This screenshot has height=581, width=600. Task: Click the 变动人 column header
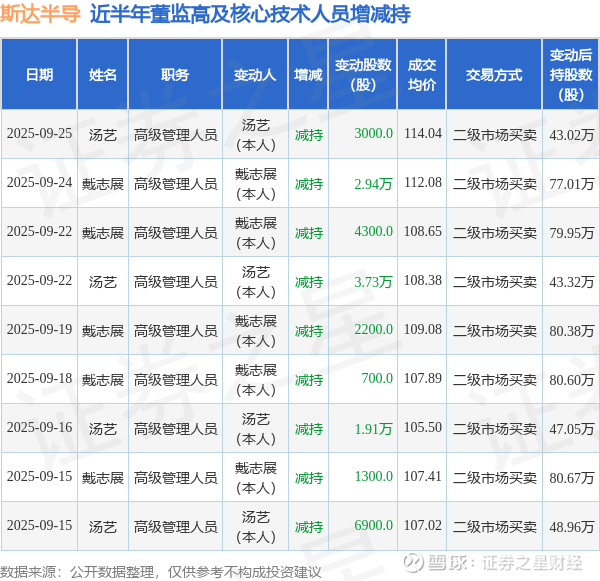tap(255, 75)
